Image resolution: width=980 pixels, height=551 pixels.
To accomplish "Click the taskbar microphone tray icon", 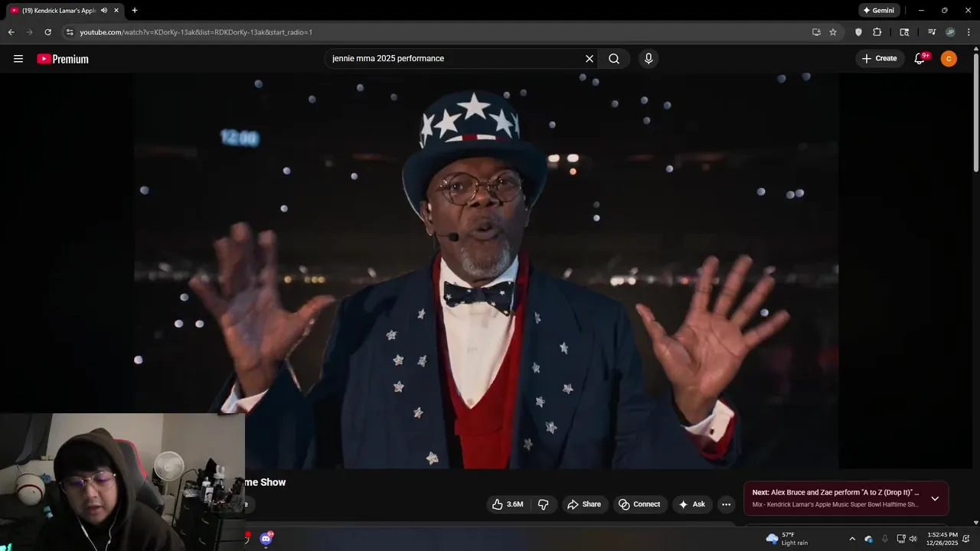I will tap(885, 539).
